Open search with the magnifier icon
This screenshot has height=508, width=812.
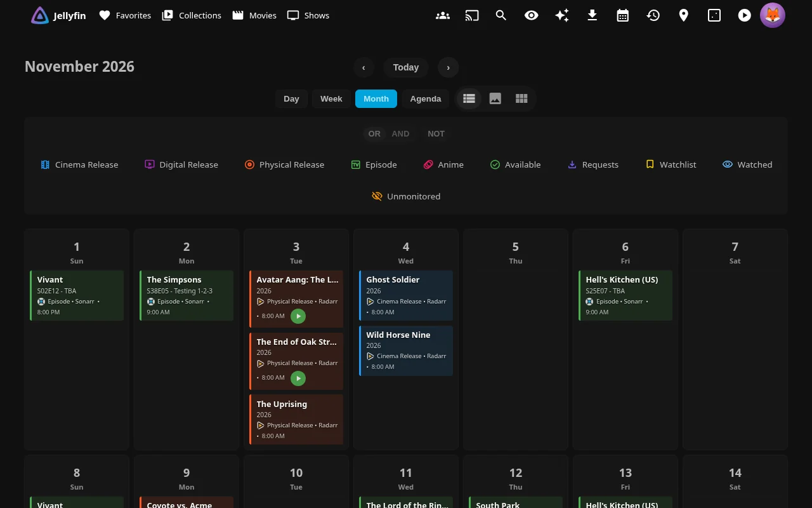[501, 15]
